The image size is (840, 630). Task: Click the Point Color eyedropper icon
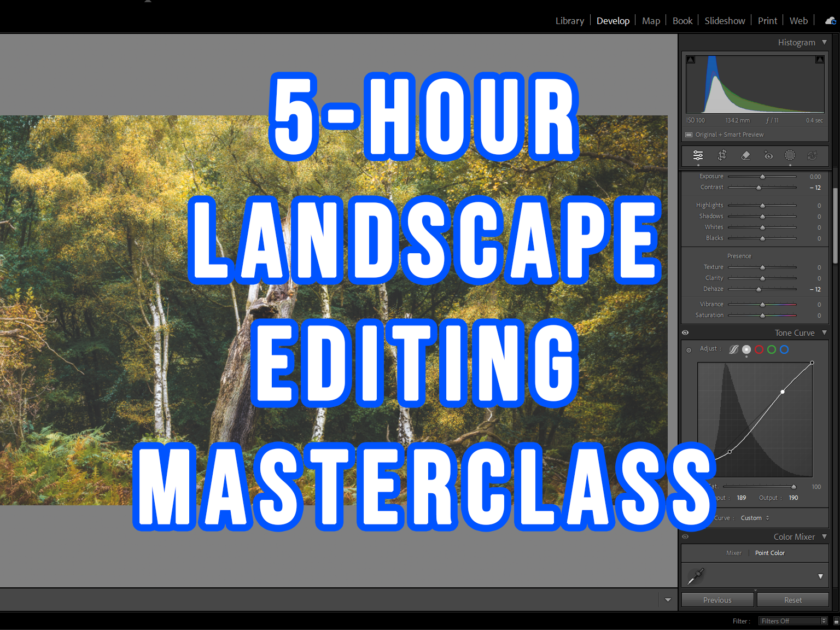[696, 576]
